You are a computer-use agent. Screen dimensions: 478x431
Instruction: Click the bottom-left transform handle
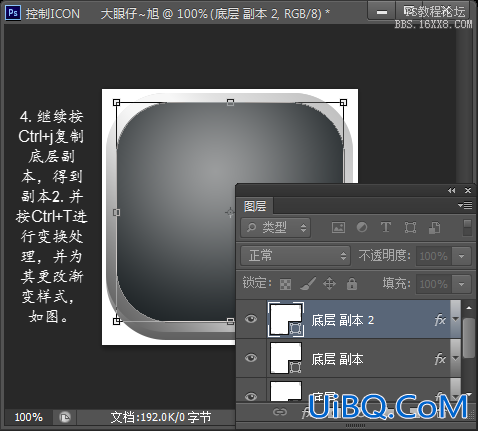tap(116, 321)
